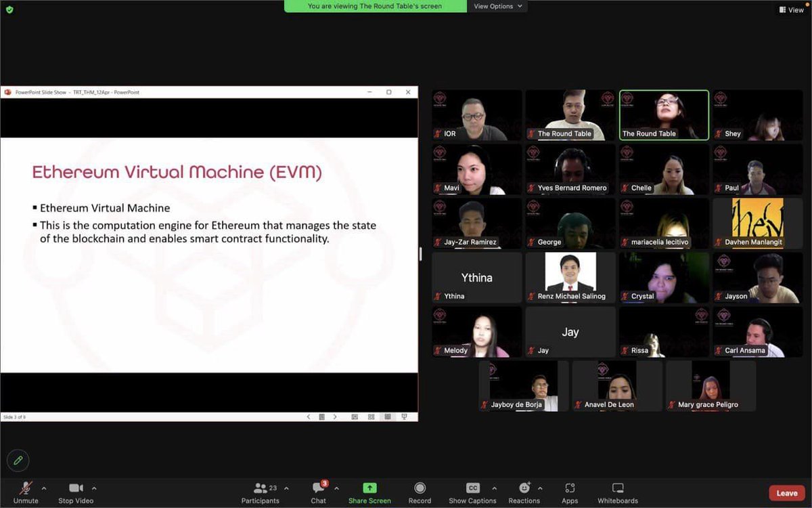The width and height of the screenshot is (812, 508).
Task: Select mariacelia lecitivo's video tile
Action: coord(664,224)
